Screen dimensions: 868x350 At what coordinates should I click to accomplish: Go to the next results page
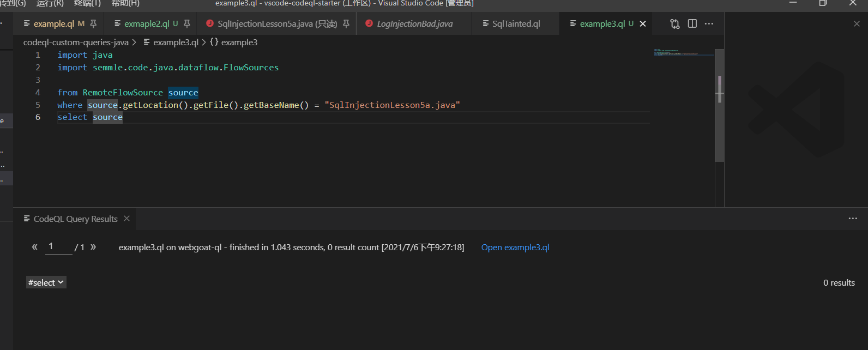coord(93,247)
